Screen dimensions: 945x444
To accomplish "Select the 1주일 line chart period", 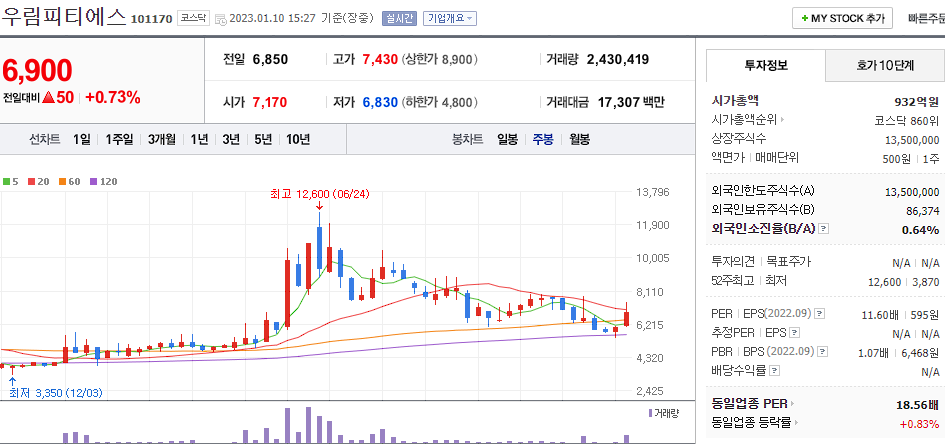I will tap(118, 140).
